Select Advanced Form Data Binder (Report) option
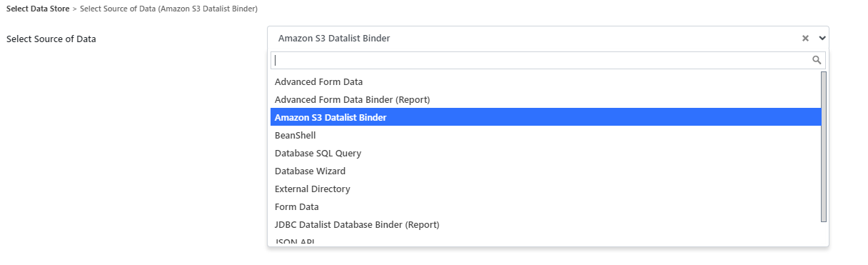 545,99
